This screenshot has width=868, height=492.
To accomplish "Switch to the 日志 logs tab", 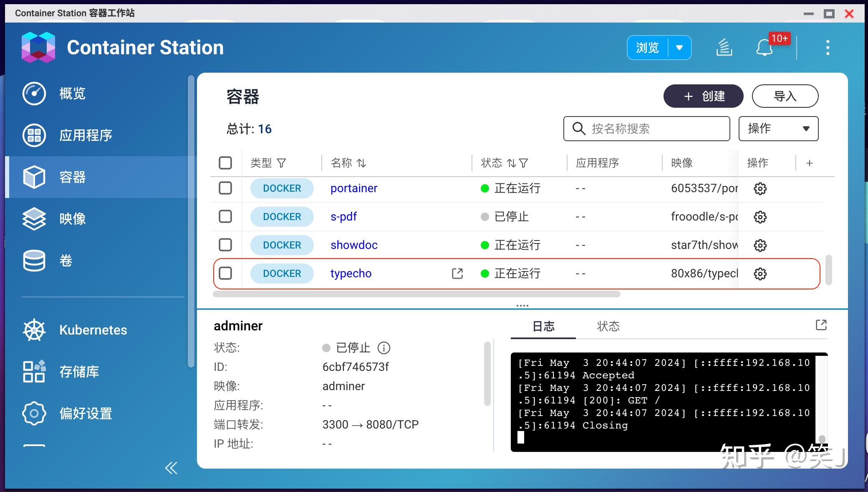I will pyautogui.click(x=543, y=326).
